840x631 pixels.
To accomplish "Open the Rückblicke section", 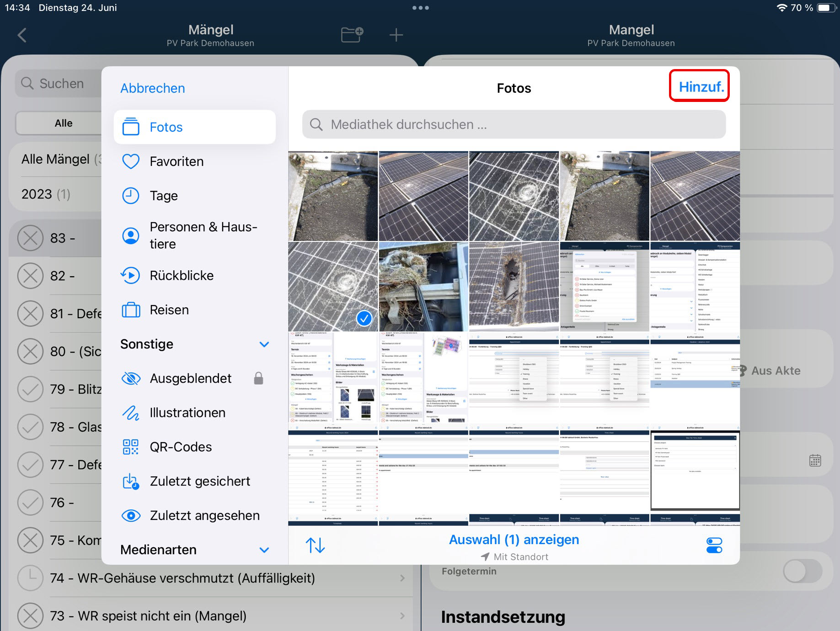I will point(195,275).
